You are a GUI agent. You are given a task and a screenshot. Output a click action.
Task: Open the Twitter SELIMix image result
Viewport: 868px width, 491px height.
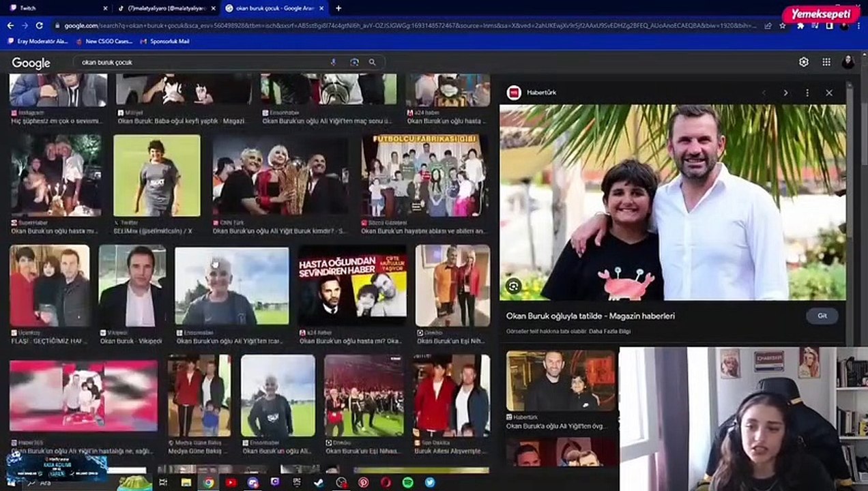pyautogui.click(x=157, y=175)
